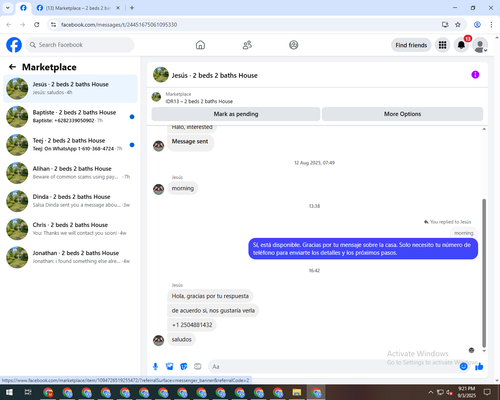Image resolution: width=500 pixels, height=400 pixels.
Task: Open Chrome three-dot menu
Action: point(491,24)
